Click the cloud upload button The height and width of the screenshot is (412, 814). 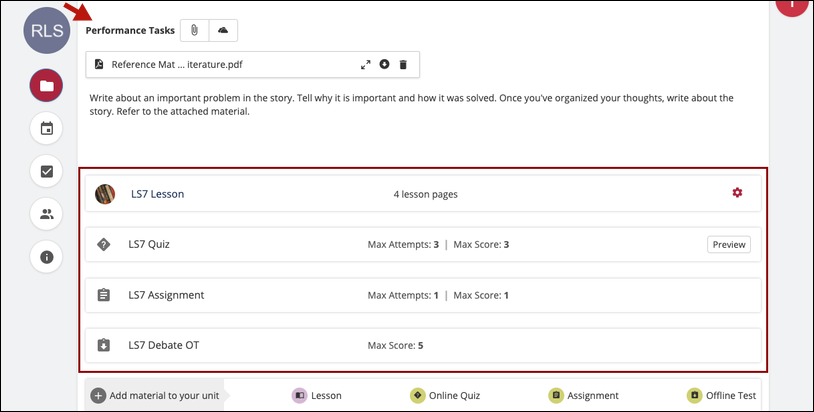(x=223, y=31)
